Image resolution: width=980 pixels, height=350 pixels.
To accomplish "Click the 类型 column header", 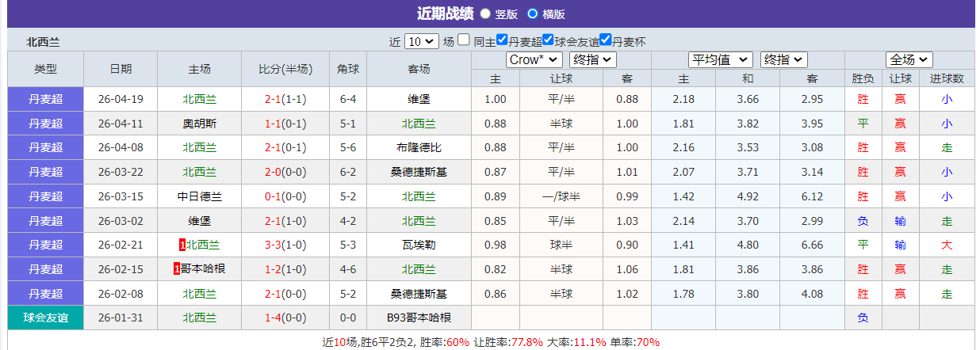I will (46, 69).
